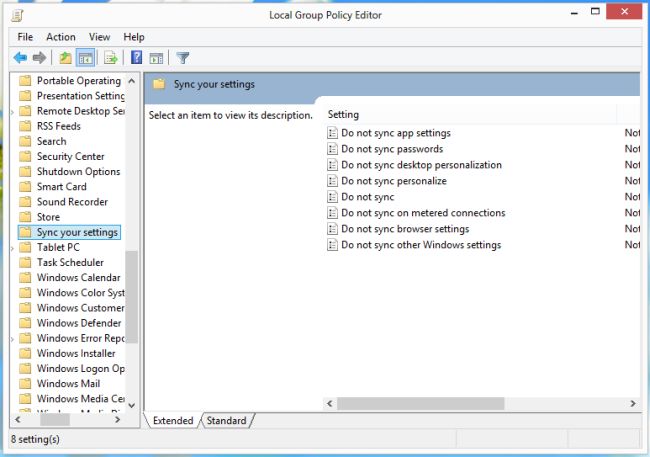The height and width of the screenshot is (457, 650).
Task: Select Windows Calendar folder in tree
Action: [78, 277]
